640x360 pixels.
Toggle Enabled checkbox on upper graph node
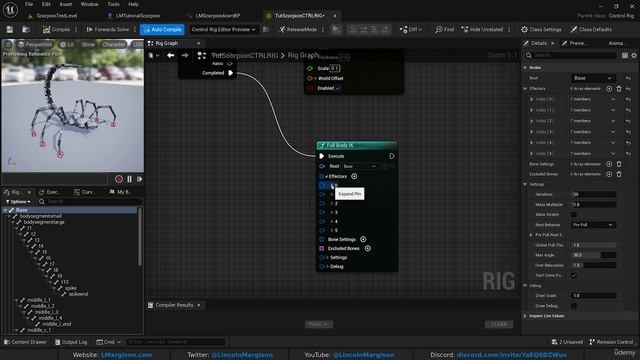[338, 88]
